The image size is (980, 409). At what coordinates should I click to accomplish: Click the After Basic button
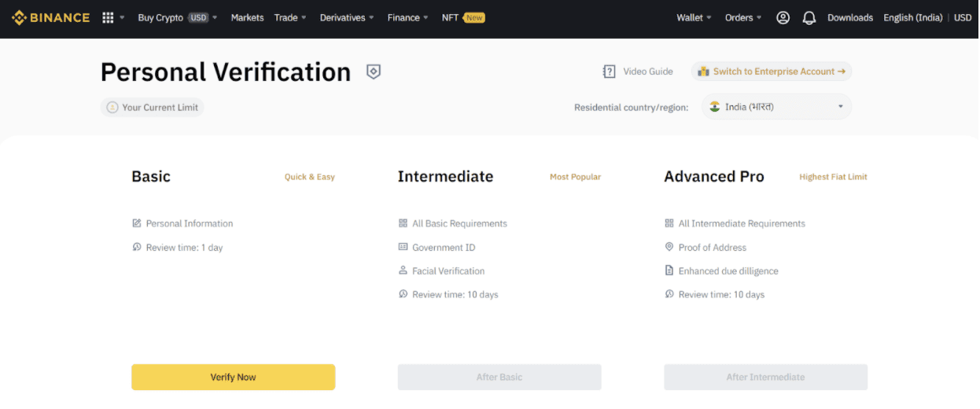tap(499, 377)
